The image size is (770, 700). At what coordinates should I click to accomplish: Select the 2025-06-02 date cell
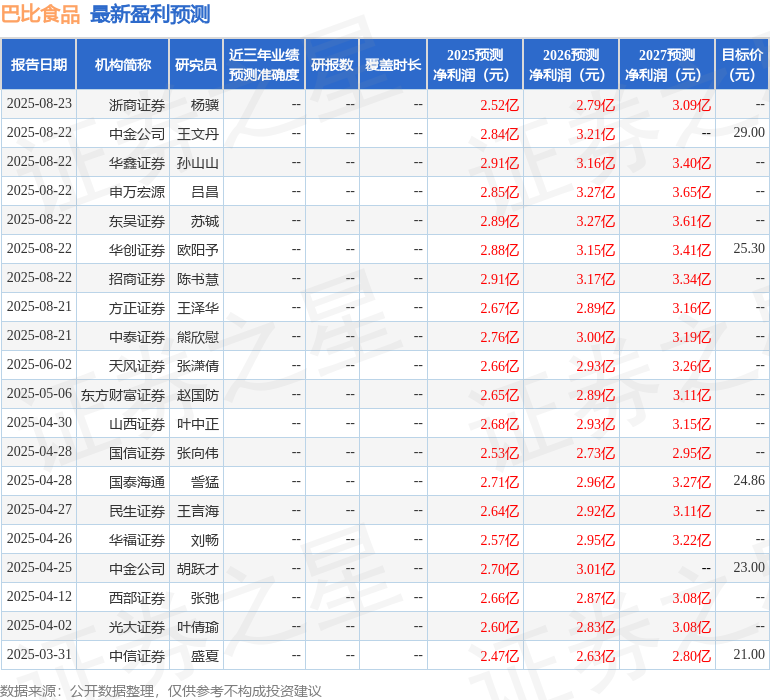(39, 364)
